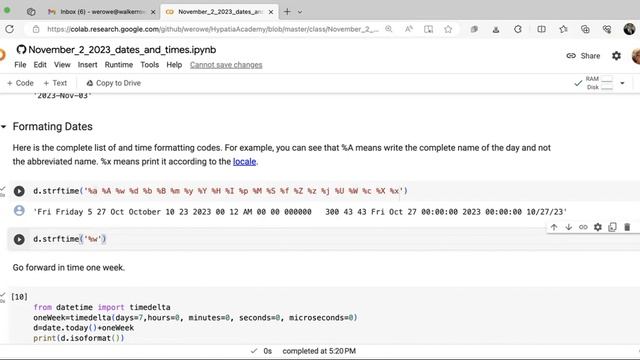Screen dimensions: 640x360
Task: Close the Inbox Gmail tab
Action: coord(153,12)
